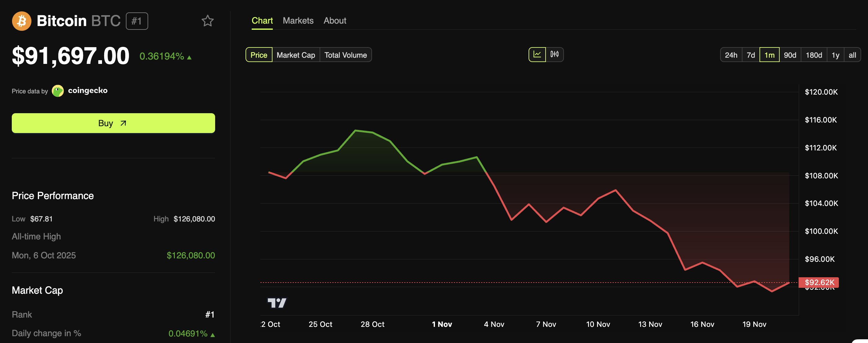Image resolution: width=868 pixels, height=343 pixels.
Task: Stay on the Chart tab
Action: click(x=262, y=20)
